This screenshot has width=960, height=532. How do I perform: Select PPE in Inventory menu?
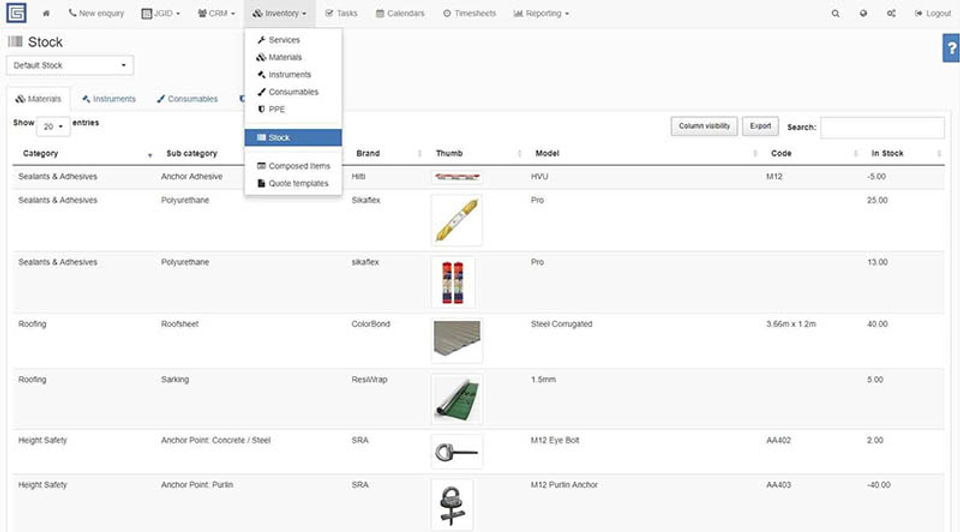(293, 109)
